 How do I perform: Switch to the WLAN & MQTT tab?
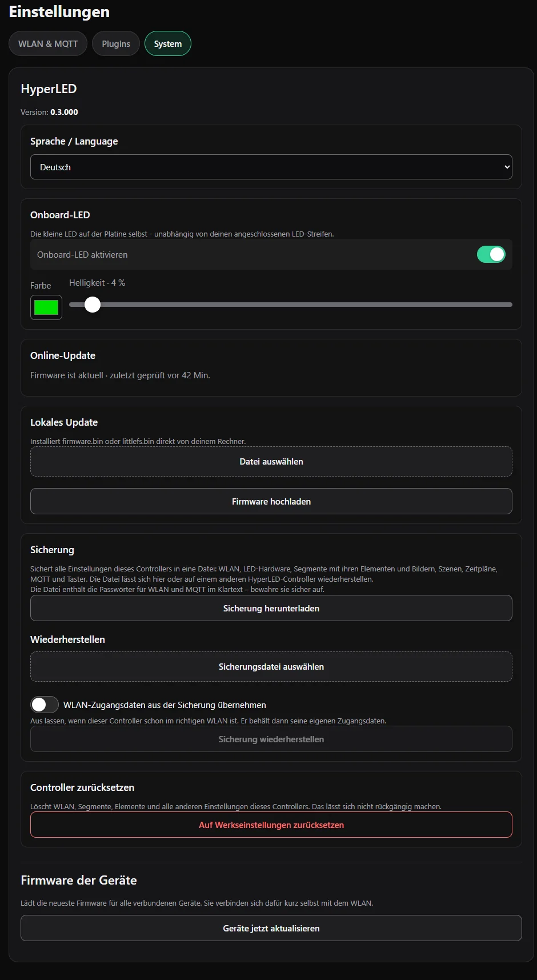48,43
